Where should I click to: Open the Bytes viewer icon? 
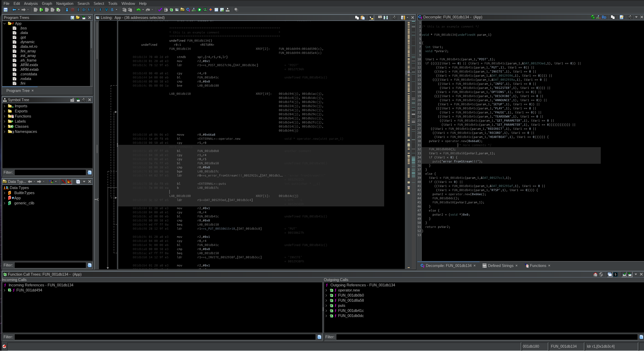(166, 10)
